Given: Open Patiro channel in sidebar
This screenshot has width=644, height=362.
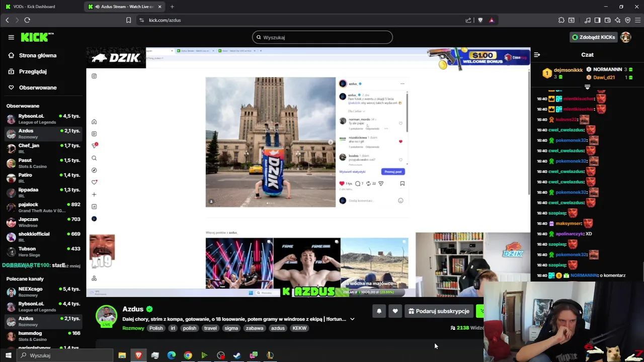Looking at the screenshot, I should 43,177.
